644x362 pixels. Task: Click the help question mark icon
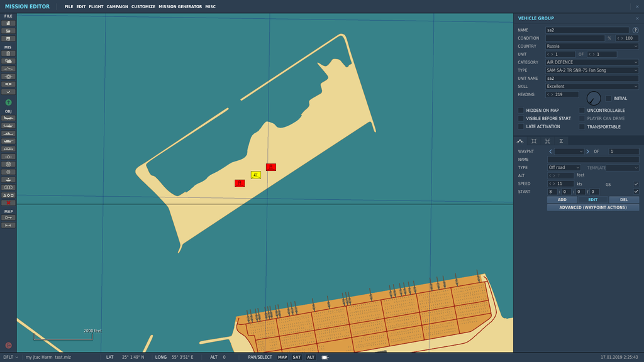(x=635, y=30)
